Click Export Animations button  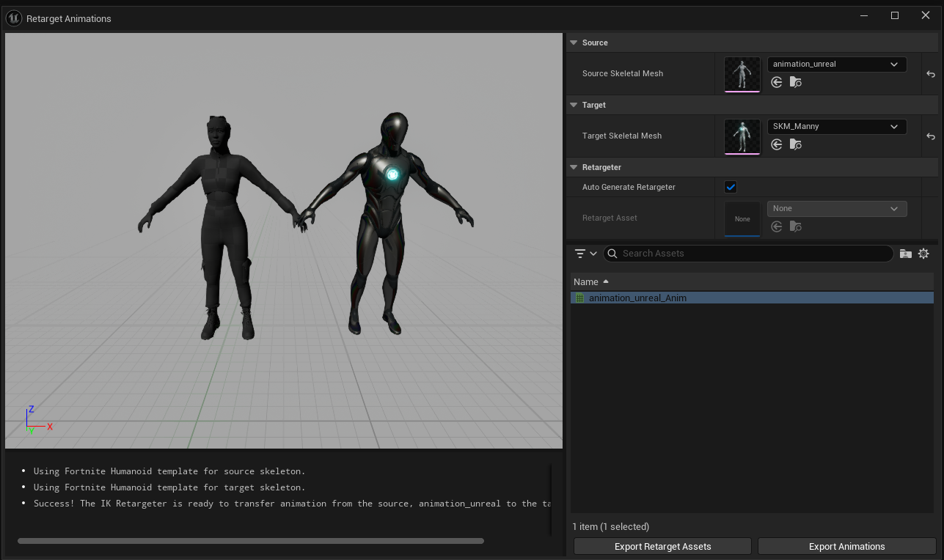click(846, 546)
